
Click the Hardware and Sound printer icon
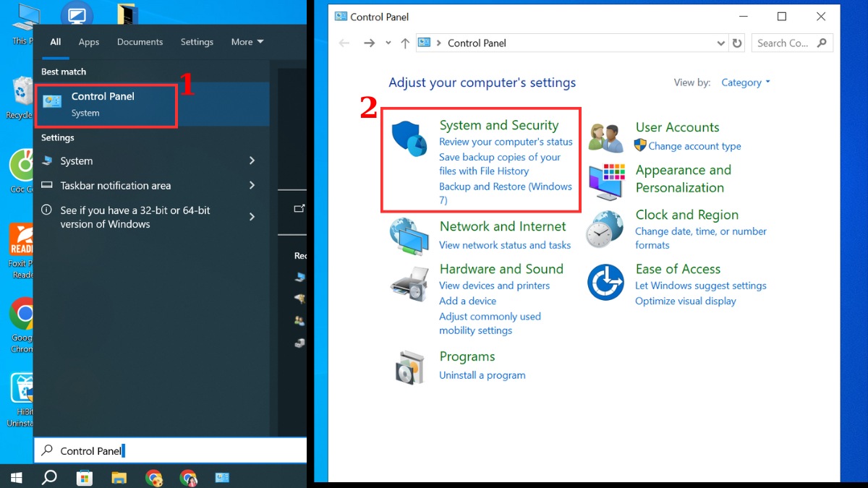click(409, 283)
